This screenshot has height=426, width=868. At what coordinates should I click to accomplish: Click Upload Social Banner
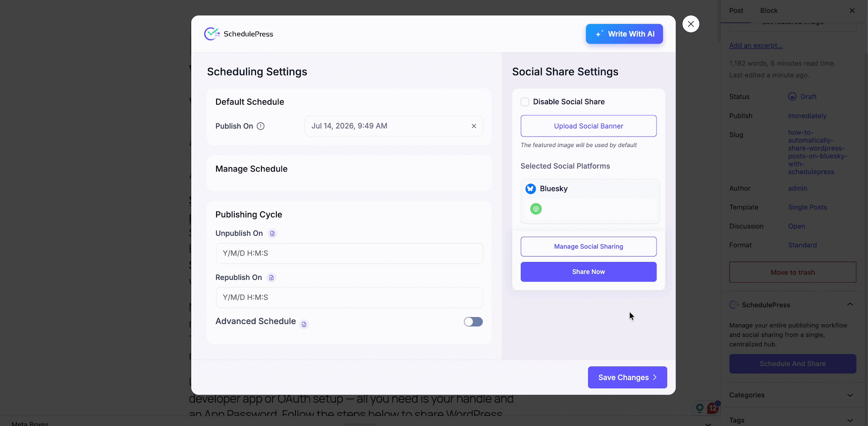pos(589,126)
